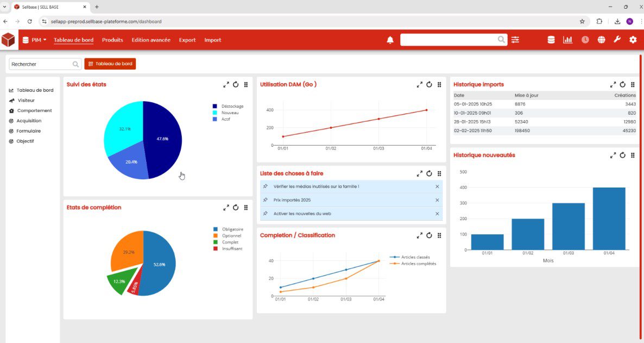Refresh the Suivi des états widget
Image resolution: width=644 pixels, height=343 pixels.
236,84
